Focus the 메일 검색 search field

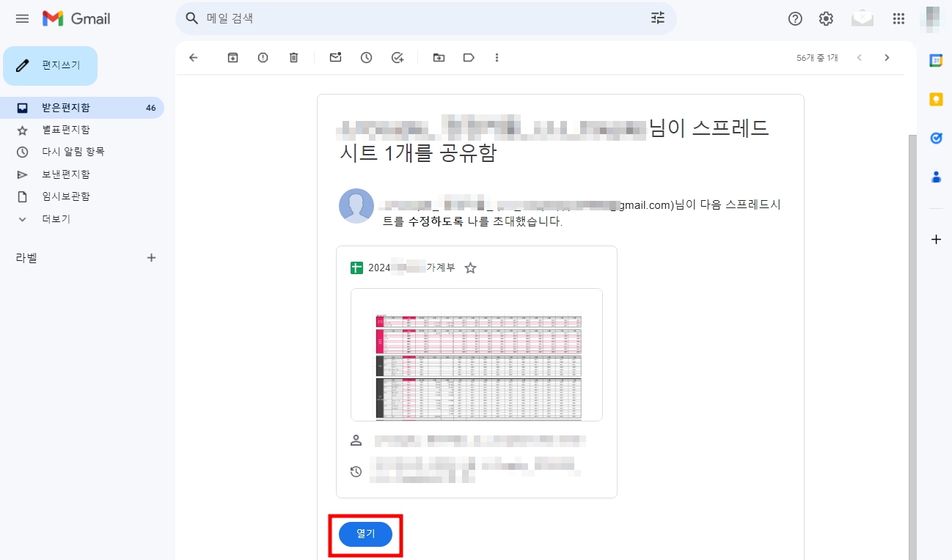(x=425, y=18)
